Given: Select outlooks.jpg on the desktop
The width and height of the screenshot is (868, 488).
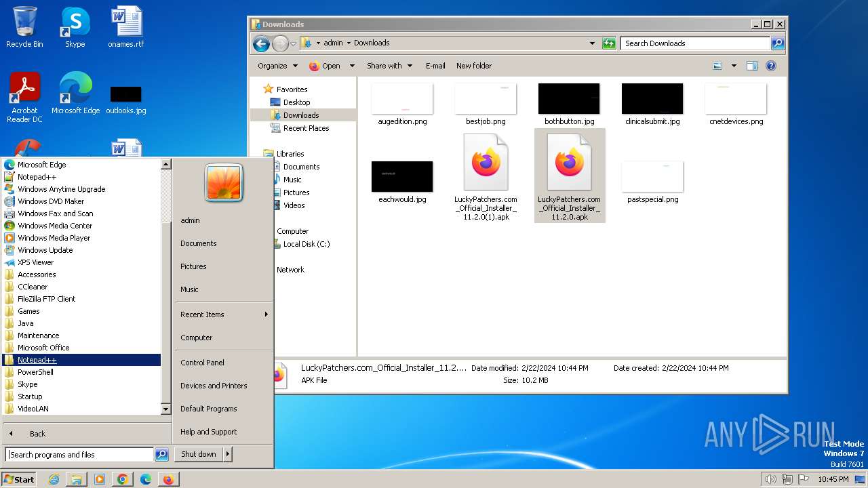Looking at the screenshot, I should [126, 99].
